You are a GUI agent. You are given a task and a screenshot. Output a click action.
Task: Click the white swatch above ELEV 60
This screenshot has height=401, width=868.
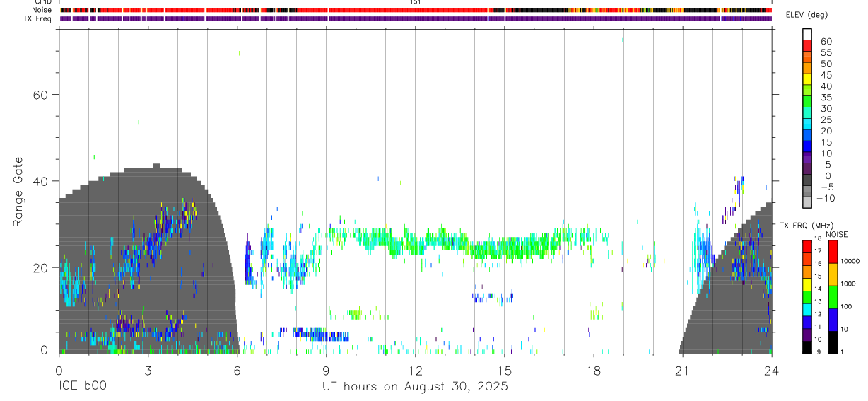point(807,34)
